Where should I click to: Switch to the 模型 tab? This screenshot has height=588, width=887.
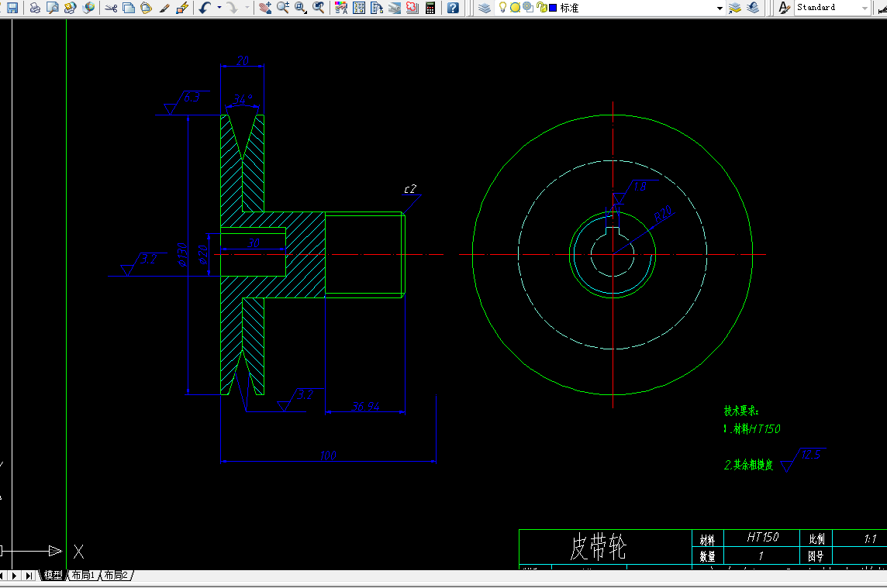pos(53,575)
